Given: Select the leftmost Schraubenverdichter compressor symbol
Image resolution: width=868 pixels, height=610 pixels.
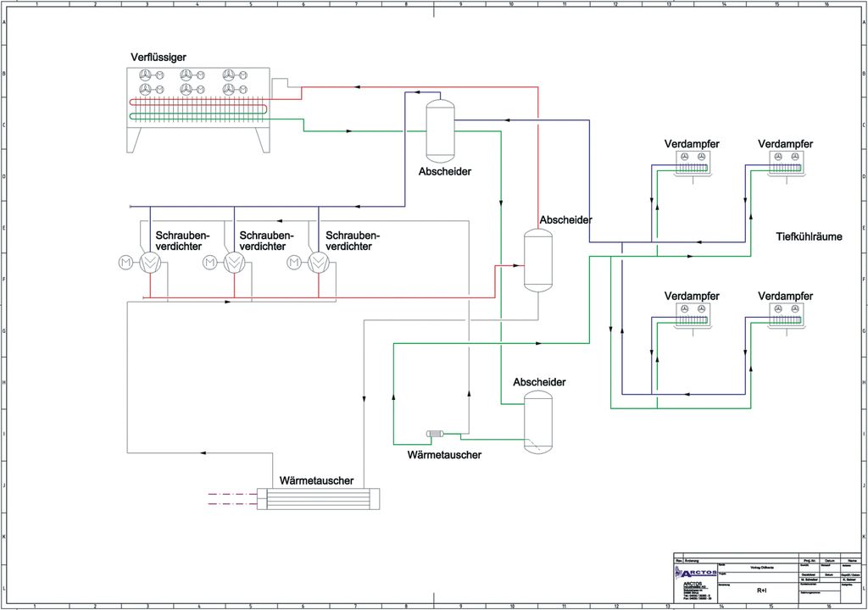Looking at the screenshot, I should point(150,263).
